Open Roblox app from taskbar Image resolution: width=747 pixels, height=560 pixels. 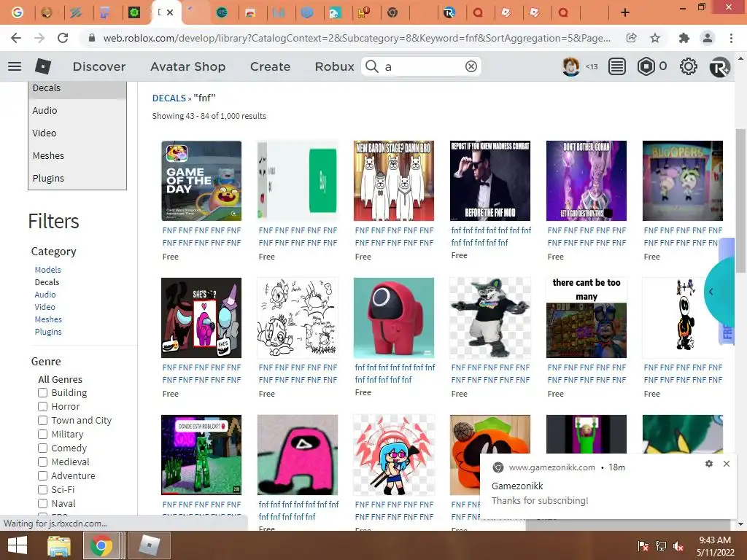point(150,545)
